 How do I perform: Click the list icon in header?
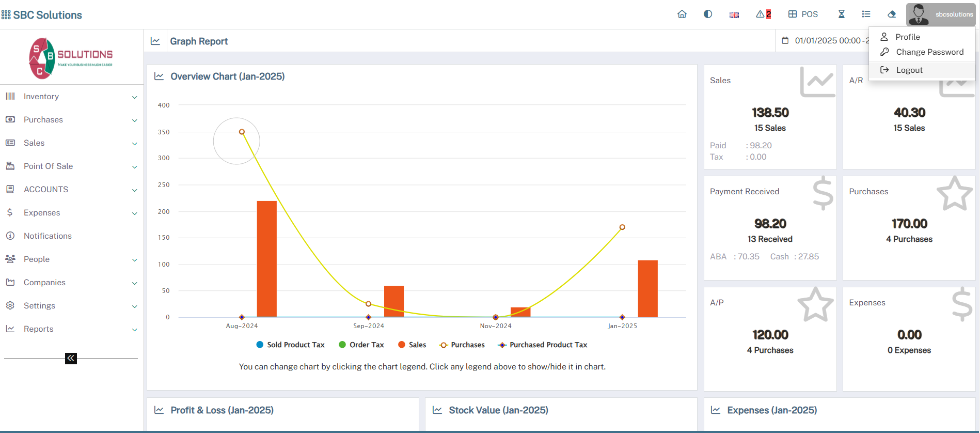866,14
